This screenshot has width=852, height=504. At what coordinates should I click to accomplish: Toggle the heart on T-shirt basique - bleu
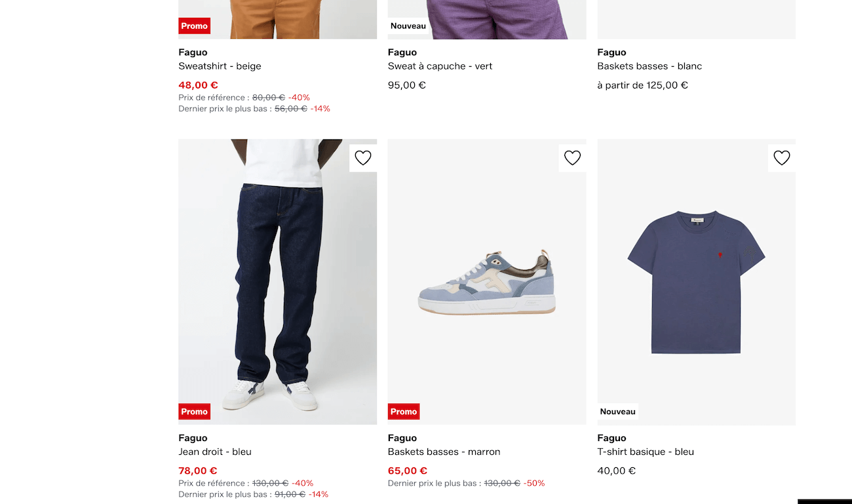point(781,157)
